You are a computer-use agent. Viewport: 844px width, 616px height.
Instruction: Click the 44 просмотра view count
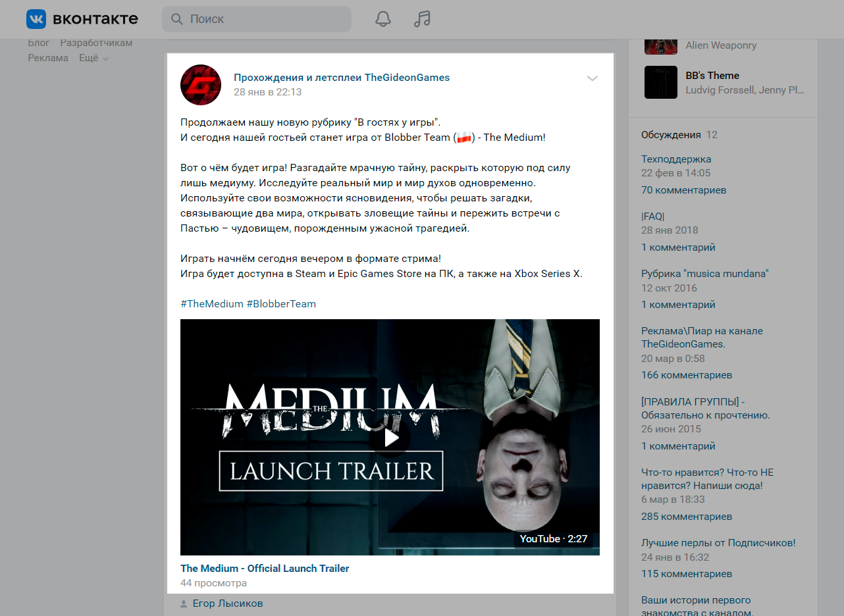coord(213,583)
